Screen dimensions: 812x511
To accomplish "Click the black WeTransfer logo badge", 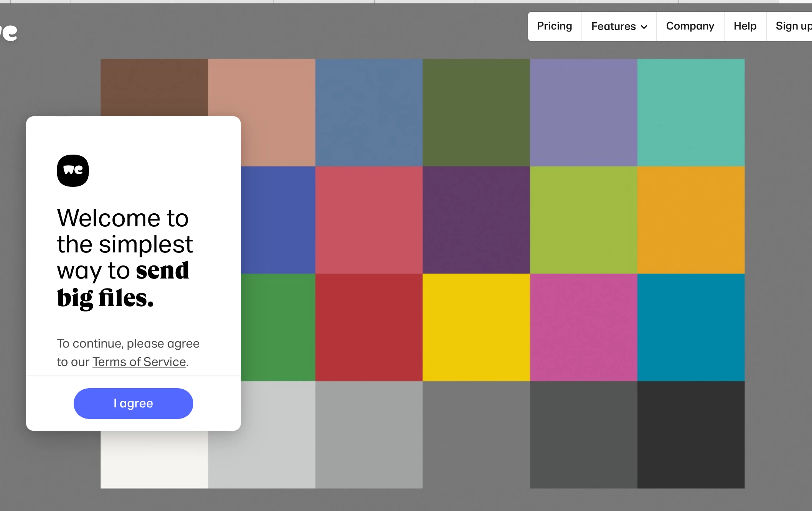I will [73, 171].
